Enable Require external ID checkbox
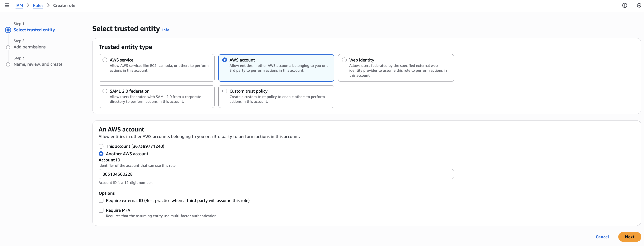This screenshot has width=644, height=246. [x=101, y=200]
